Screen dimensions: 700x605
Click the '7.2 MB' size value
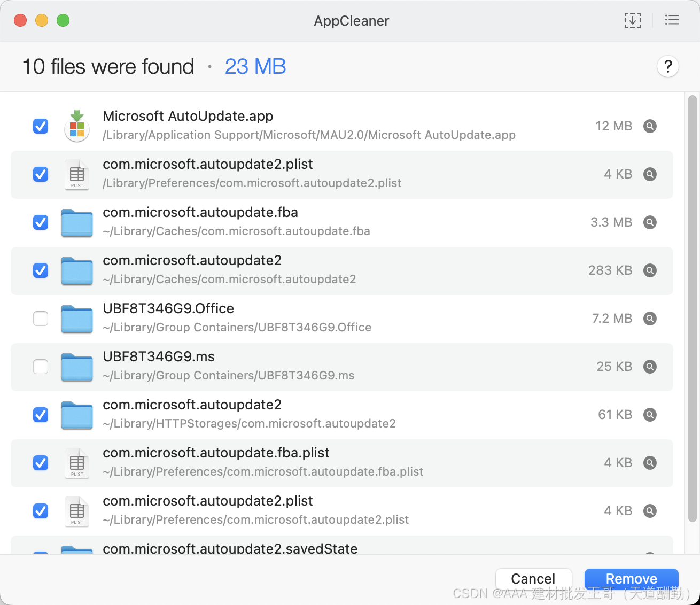(612, 319)
